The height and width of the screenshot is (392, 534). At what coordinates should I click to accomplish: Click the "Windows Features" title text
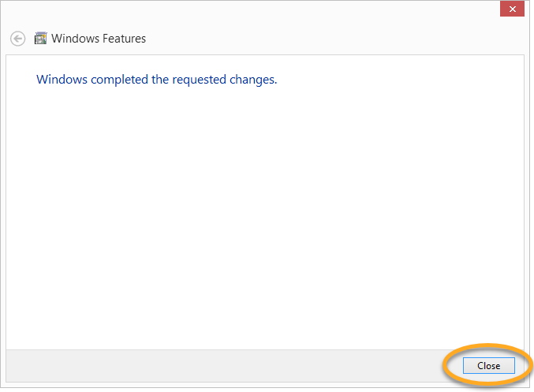(x=99, y=38)
